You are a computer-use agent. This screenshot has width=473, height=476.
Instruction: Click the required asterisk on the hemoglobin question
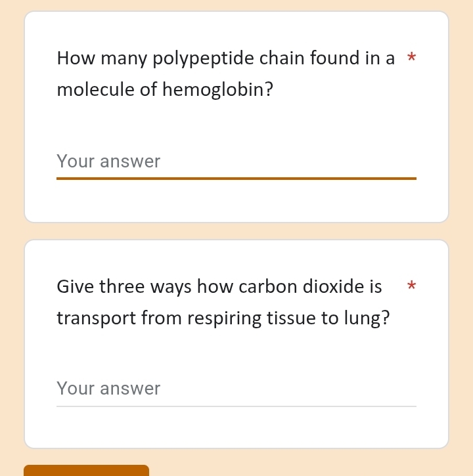tap(411, 58)
